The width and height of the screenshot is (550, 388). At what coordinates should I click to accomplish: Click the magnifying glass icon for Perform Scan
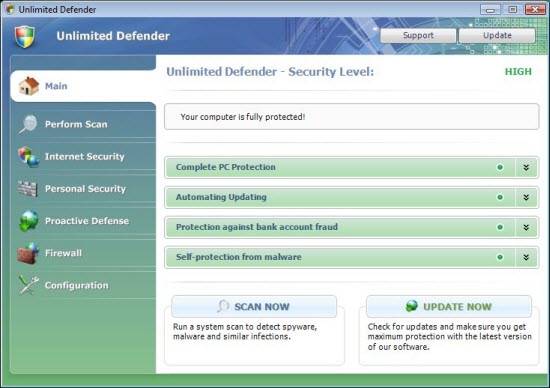click(28, 124)
